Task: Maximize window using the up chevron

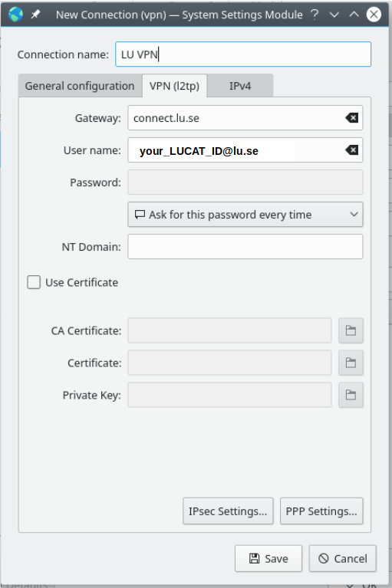Action: pos(354,15)
